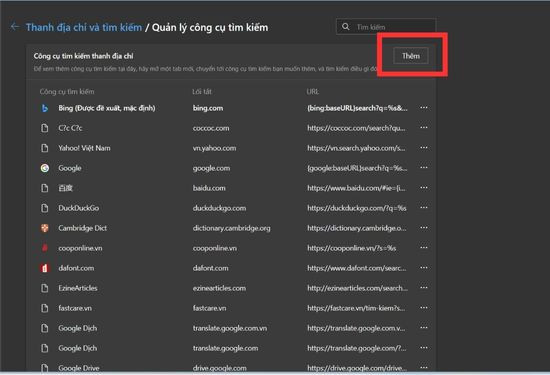Click the 'https://duckduckgo.com/?q=%s' URL cell
Viewport: 550px width, 375px height.
[x=357, y=208]
